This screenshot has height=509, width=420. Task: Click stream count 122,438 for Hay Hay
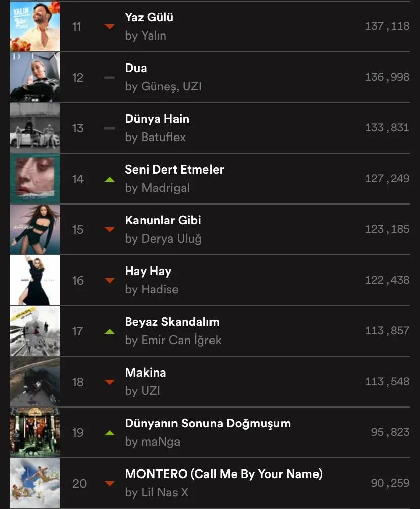(x=387, y=280)
